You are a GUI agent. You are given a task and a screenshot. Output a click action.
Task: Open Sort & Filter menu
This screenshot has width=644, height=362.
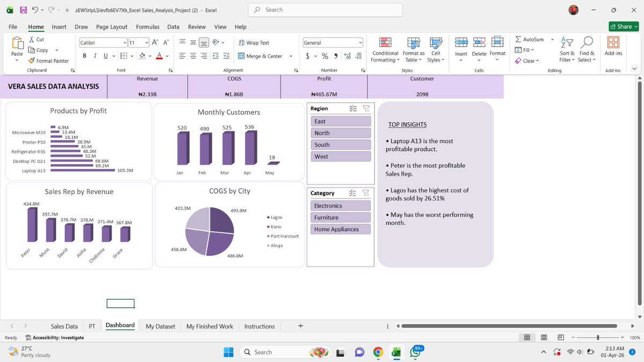(567, 49)
